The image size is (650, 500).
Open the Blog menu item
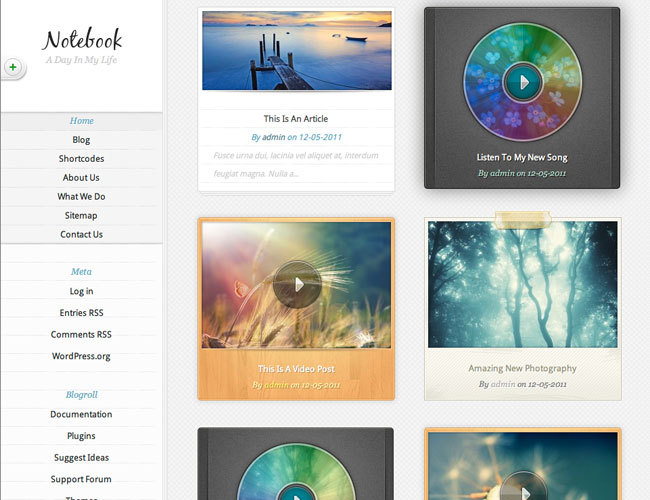tap(81, 140)
